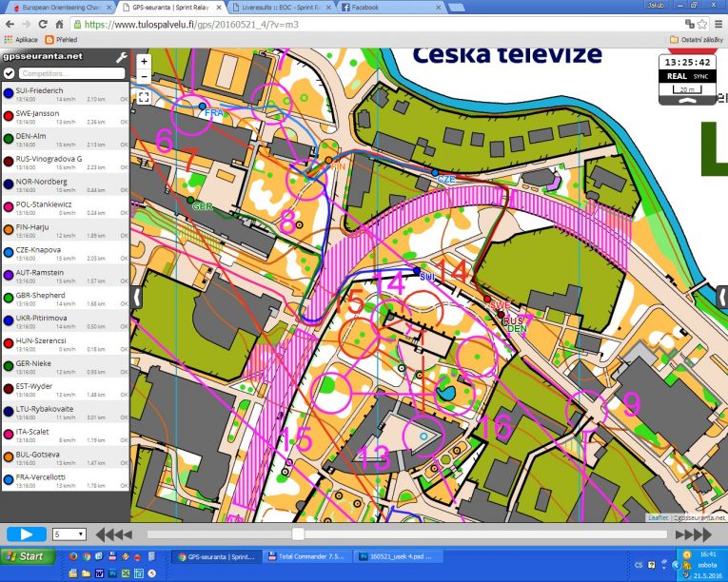Bookmark this page with star icon
This screenshot has width=728, height=582.
click(702, 24)
